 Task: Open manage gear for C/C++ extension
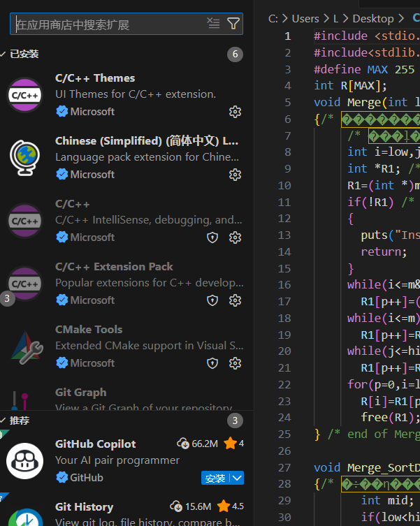point(235,238)
